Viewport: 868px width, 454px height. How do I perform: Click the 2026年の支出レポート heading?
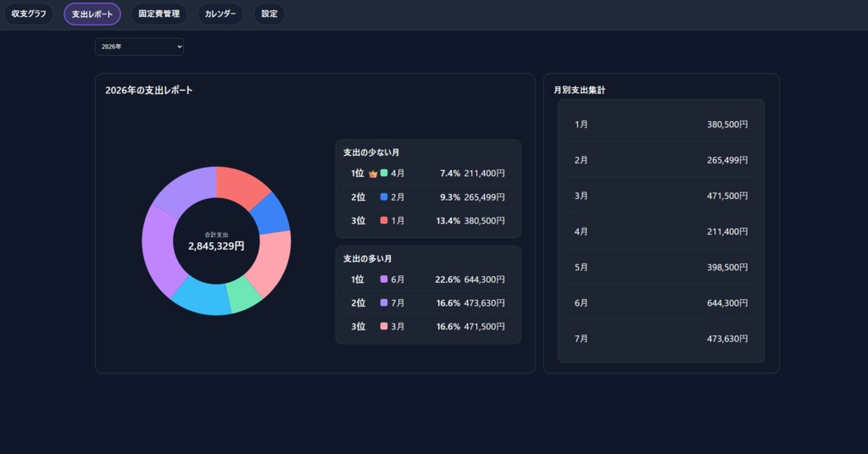[x=149, y=90]
